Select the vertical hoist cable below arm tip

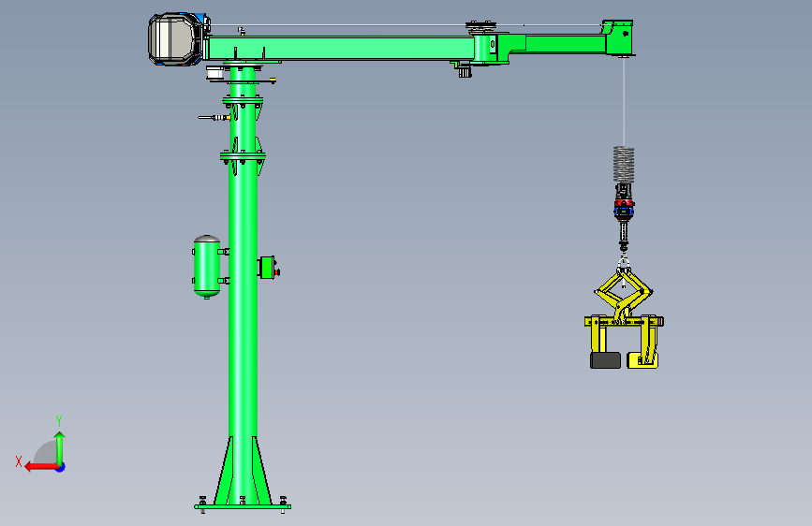tap(624, 101)
